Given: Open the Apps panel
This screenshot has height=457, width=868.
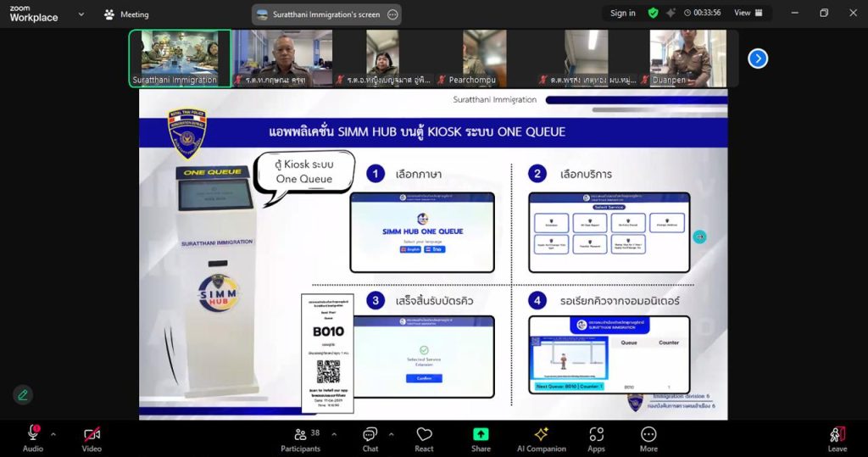Looking at the screenshot, I should coord(596,437).
